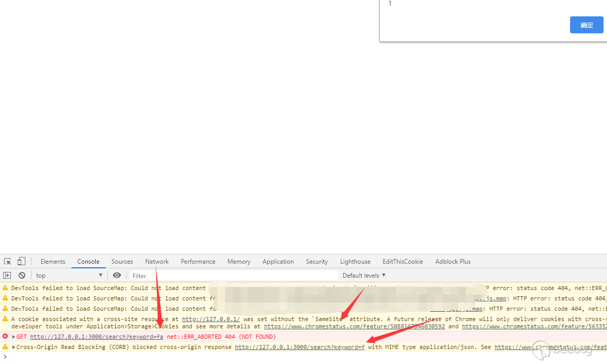Focus the console Filter input field

click(234, 276)
